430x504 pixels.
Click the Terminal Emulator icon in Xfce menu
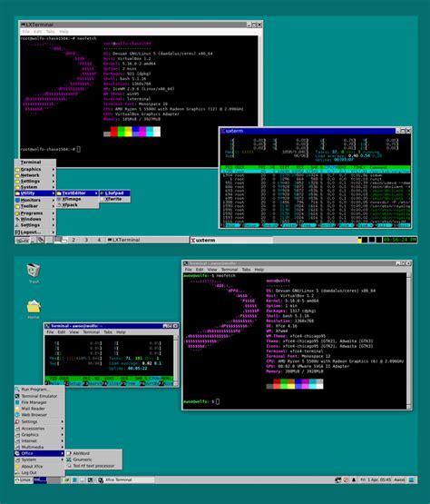[x=17, y=396]
